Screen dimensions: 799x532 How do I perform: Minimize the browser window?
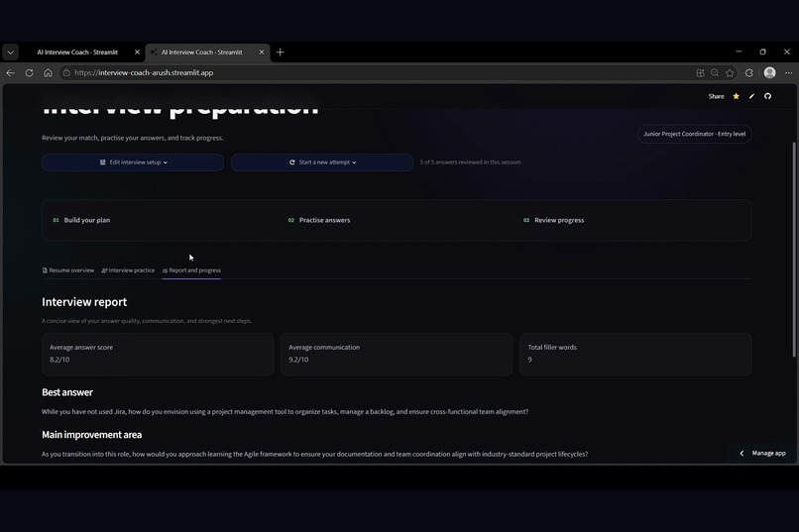(x=739, y=52)
